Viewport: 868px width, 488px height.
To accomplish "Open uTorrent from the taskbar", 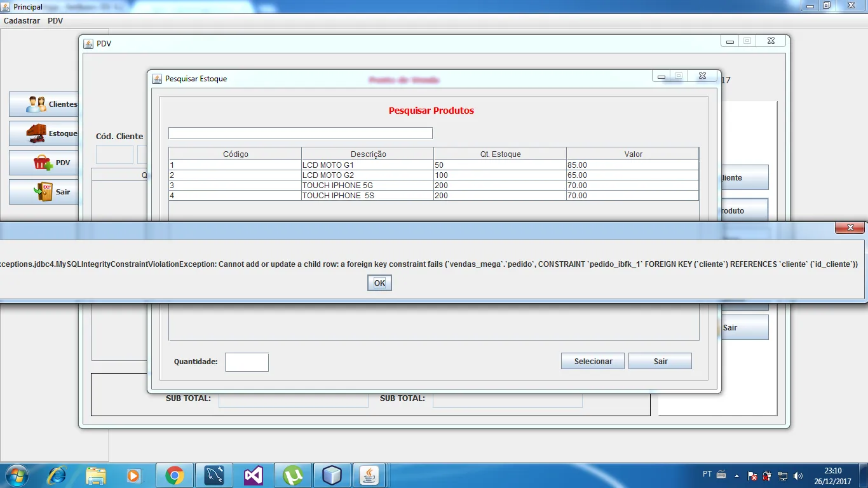I will pos(292,475).
